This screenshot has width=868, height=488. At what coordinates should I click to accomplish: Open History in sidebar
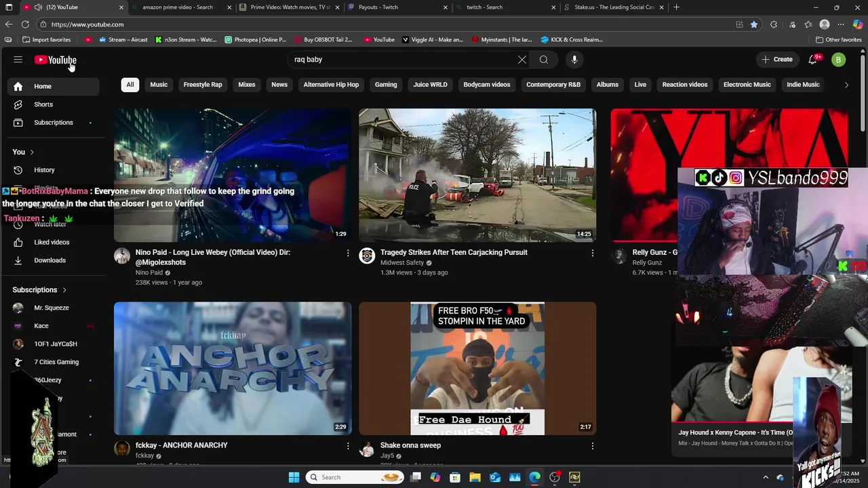[53, 170]
